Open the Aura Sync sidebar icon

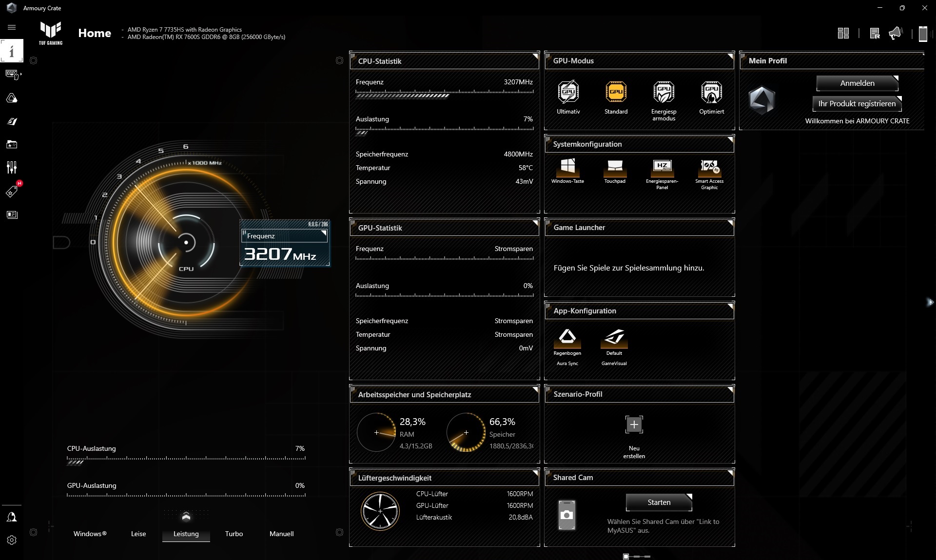coord(12,98)
